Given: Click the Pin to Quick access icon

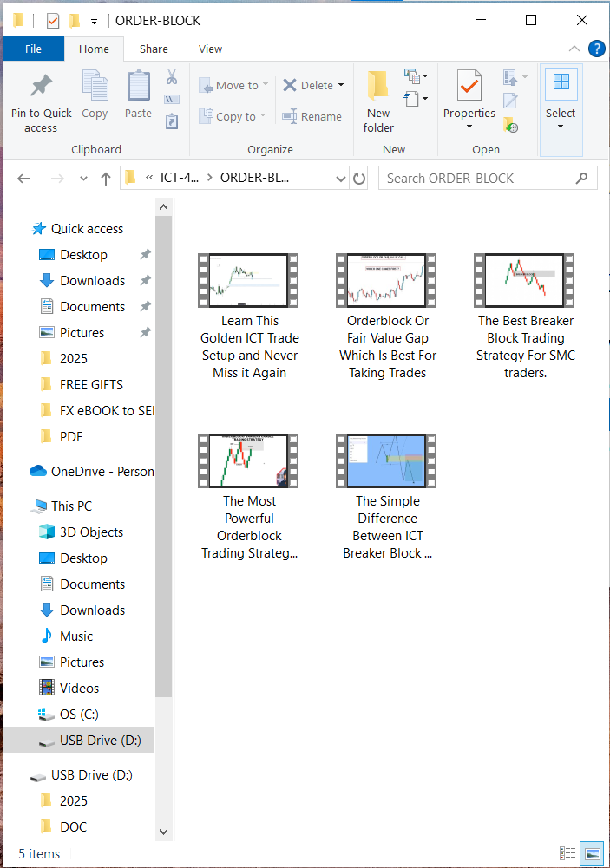Looking at the screenshot, I should coord(41,86).
